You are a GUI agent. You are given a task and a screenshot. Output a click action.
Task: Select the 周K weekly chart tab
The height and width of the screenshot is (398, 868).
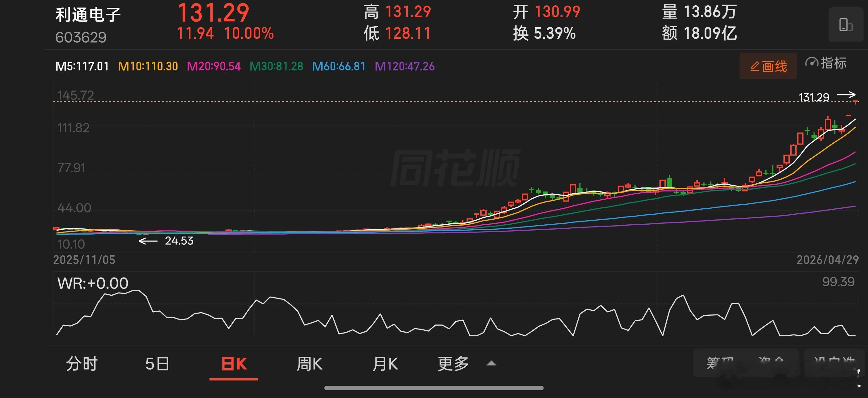(309, 364)
